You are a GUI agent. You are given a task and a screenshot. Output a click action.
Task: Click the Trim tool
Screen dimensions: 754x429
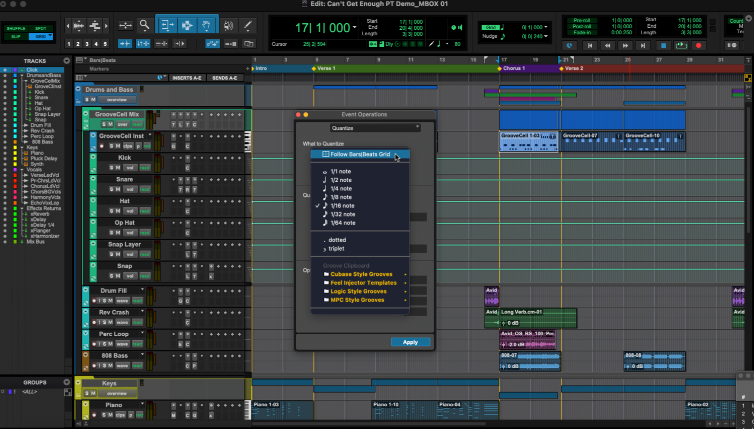(x=166, y=26)
